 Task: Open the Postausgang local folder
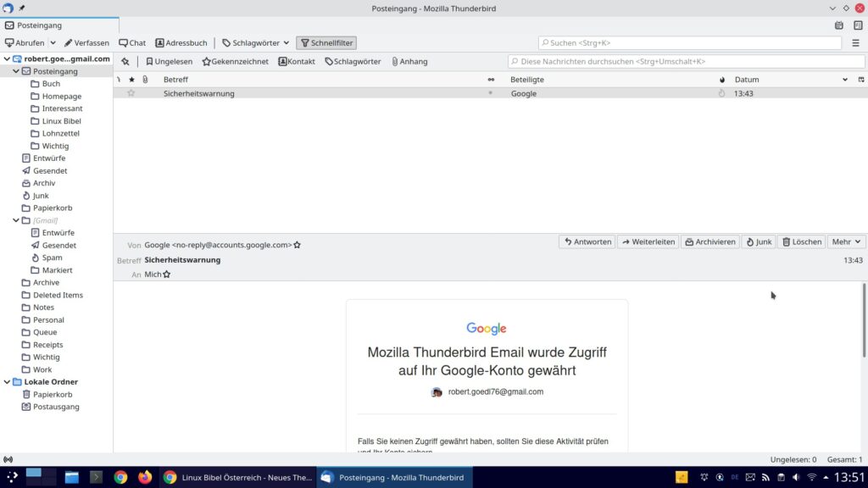pyautogui.click(x=56, y=407)
